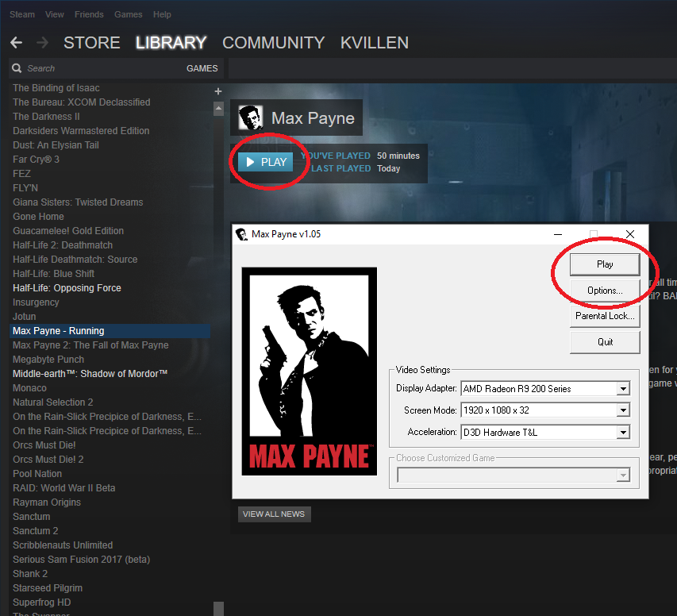Open the Help menu
This screenshot has width=677, height=616.
click(162, 14)
